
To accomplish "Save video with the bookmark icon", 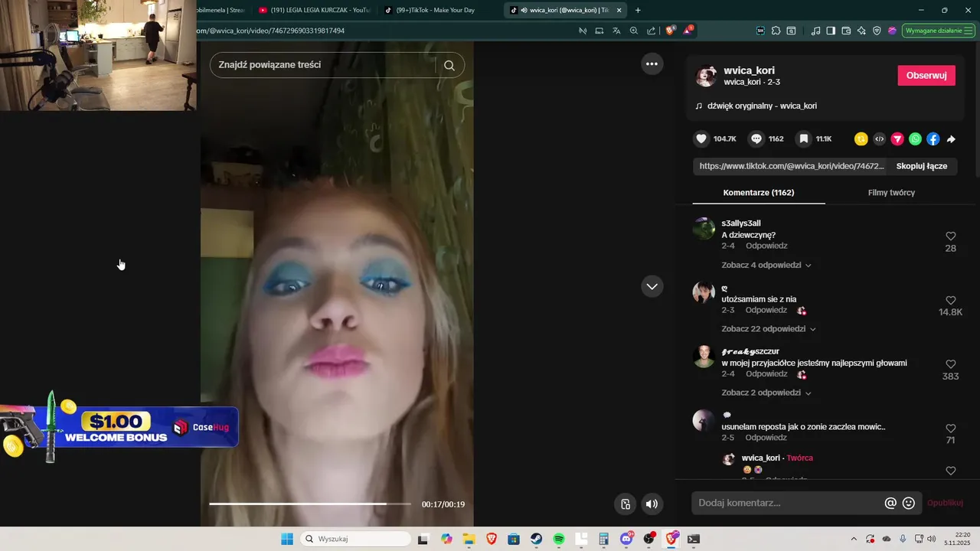I will coord(803,139).
